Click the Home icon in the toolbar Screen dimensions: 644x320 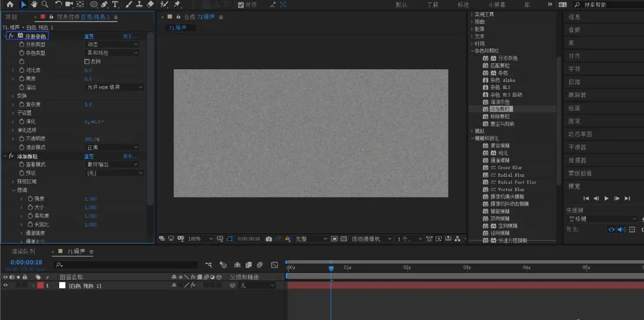10,5
